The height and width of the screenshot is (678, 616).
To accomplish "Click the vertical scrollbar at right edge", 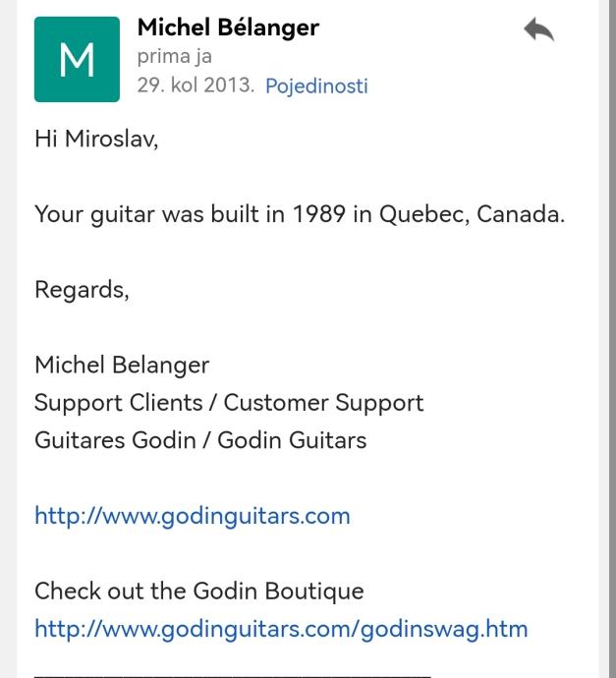I will (610, 339).
